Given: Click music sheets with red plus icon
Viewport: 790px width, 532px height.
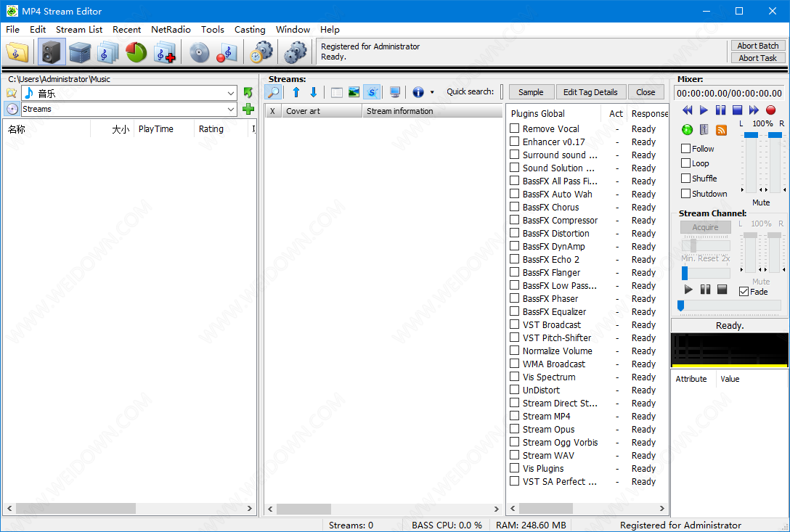Looking at the screenshot, I should point(165,52).
